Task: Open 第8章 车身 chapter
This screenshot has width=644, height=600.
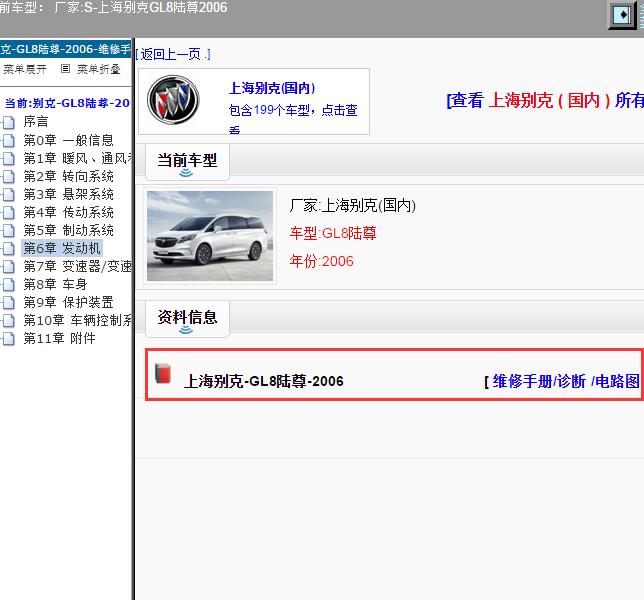Action: pos(55,285)
